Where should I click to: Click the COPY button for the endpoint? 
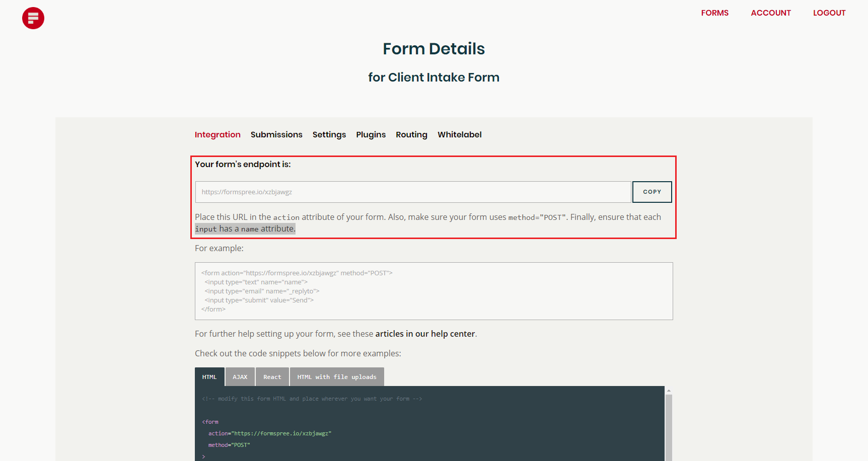pos(652,192)
